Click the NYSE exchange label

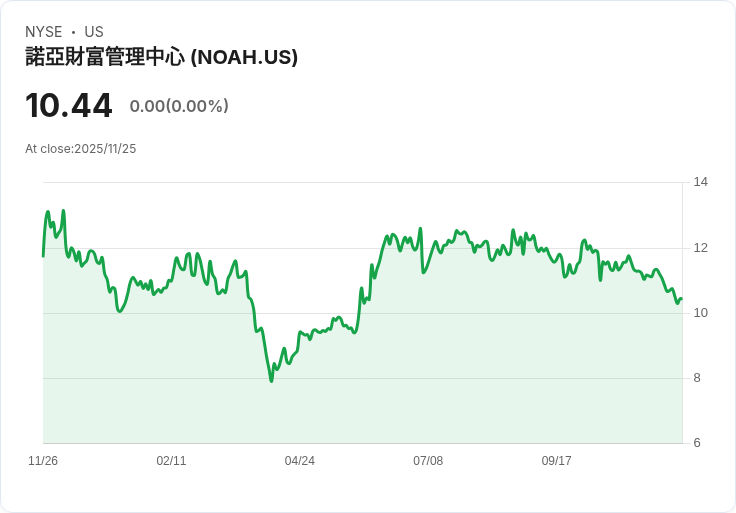(x=44, y=32)
